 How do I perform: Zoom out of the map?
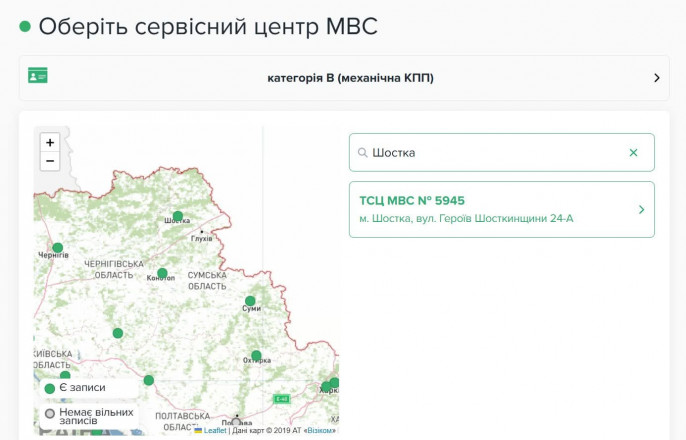[x=50, y=162]
